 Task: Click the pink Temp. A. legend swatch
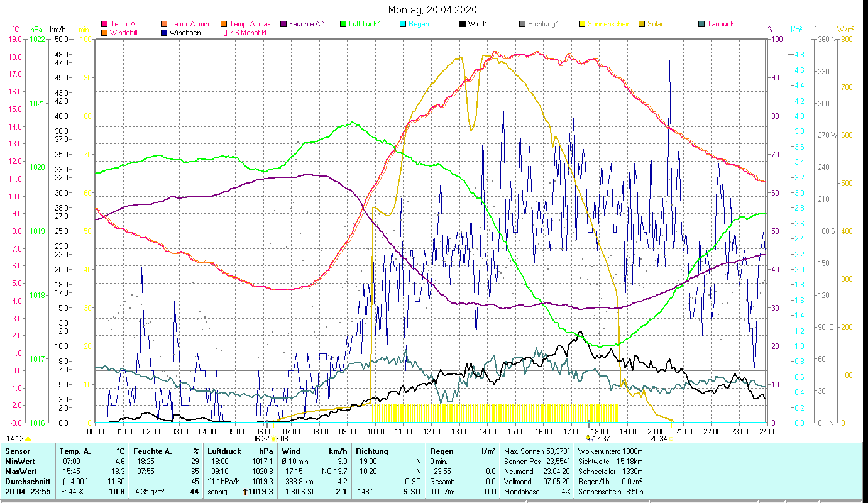click(x=104, y=24)
